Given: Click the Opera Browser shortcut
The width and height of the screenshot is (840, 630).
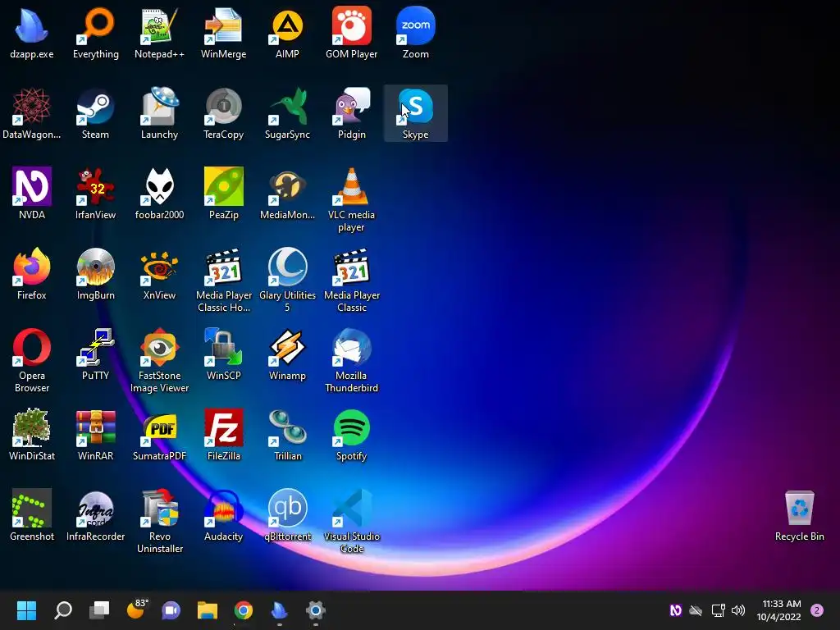Looking at the screenshot, I should pos(32,360).
